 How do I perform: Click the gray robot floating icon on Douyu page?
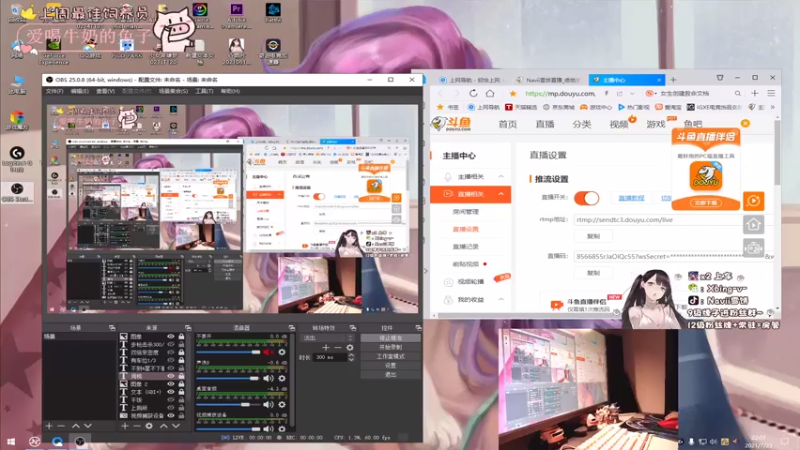(x=754, y=248)
